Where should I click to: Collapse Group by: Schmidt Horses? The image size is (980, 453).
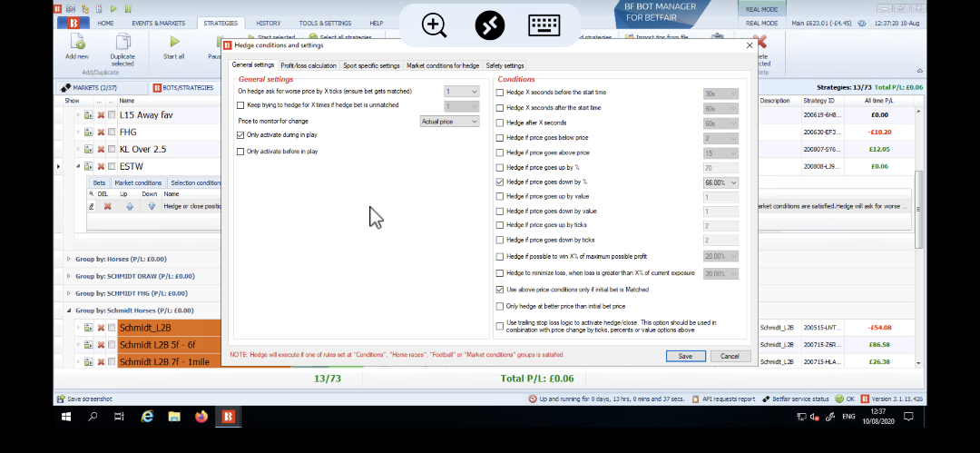point(69,310)
